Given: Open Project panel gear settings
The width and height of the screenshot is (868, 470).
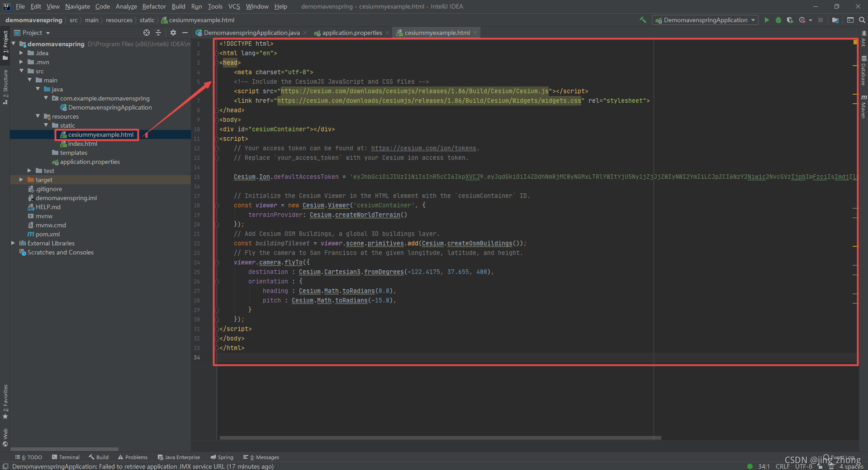Looking at the screenshot, I should pos(173,33).
